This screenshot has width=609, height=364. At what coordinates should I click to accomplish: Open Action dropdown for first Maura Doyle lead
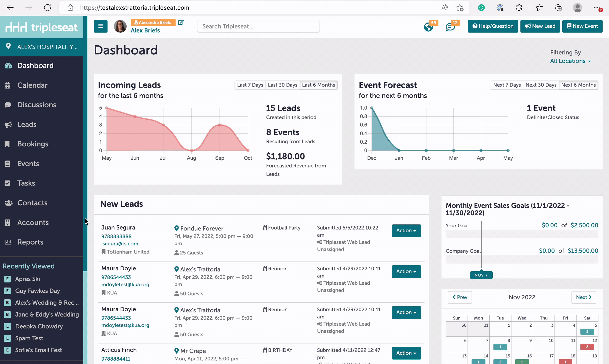[406, 272]
